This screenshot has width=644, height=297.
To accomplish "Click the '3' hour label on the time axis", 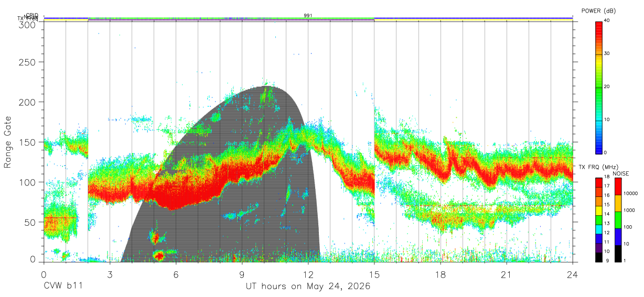I will pyautogui.click(x=110, y=274).
